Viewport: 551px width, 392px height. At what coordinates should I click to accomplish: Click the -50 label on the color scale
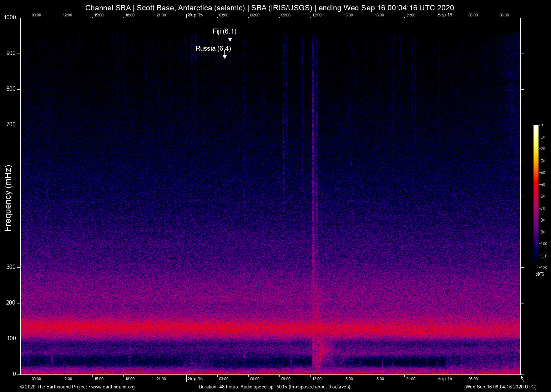(542, 185)
